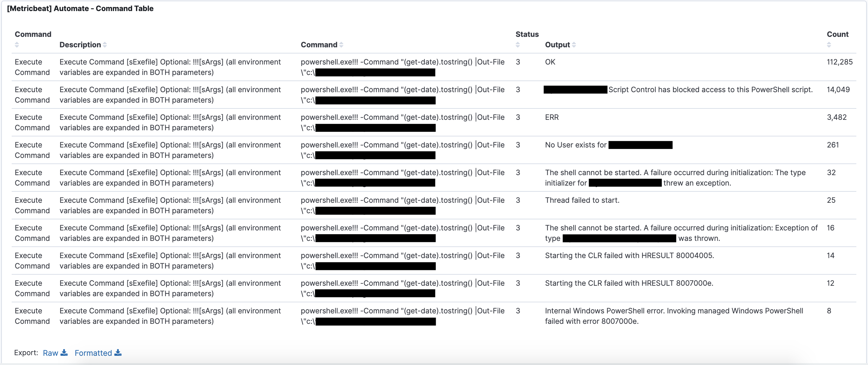Select the "OK" output cell

point(550,62)
